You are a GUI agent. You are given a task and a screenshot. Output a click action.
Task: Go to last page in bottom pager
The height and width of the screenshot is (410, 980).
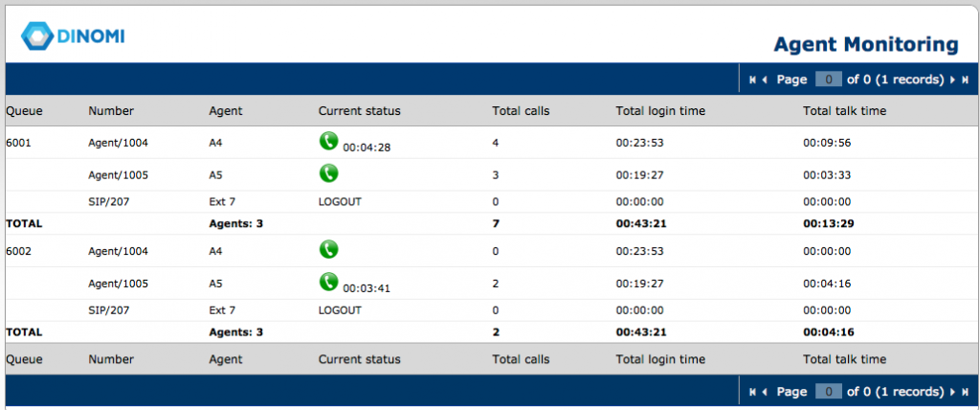[965, 392]
